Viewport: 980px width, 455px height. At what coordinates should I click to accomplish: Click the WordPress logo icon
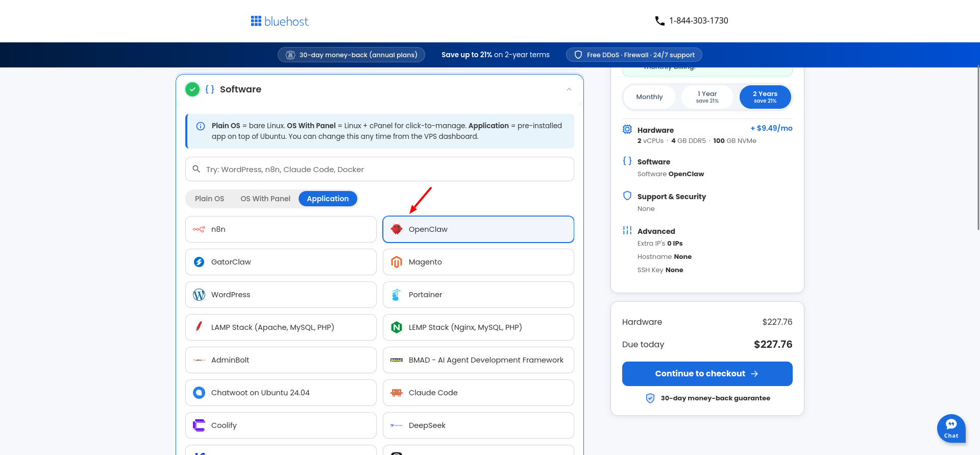pos(199,295)
